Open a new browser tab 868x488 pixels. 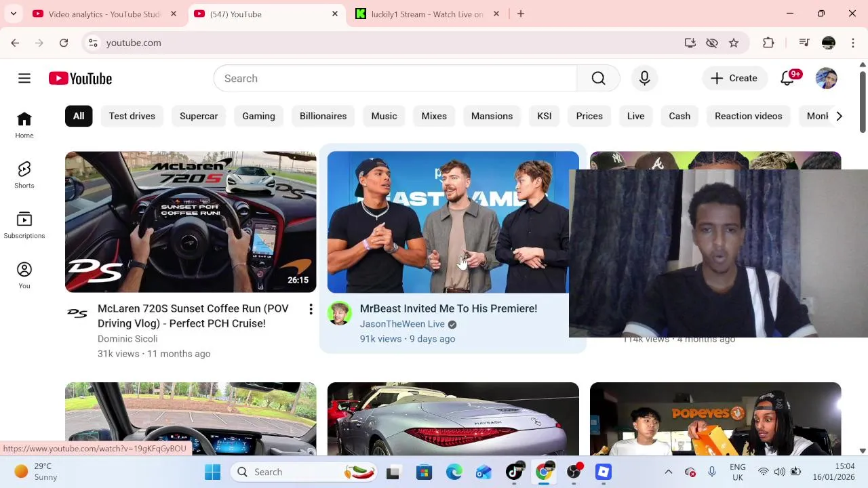521,14
